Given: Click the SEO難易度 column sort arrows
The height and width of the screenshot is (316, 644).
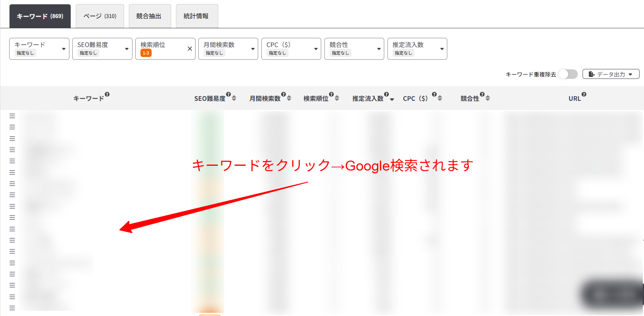Looking at the screenshot, I should tap(234, 98).
